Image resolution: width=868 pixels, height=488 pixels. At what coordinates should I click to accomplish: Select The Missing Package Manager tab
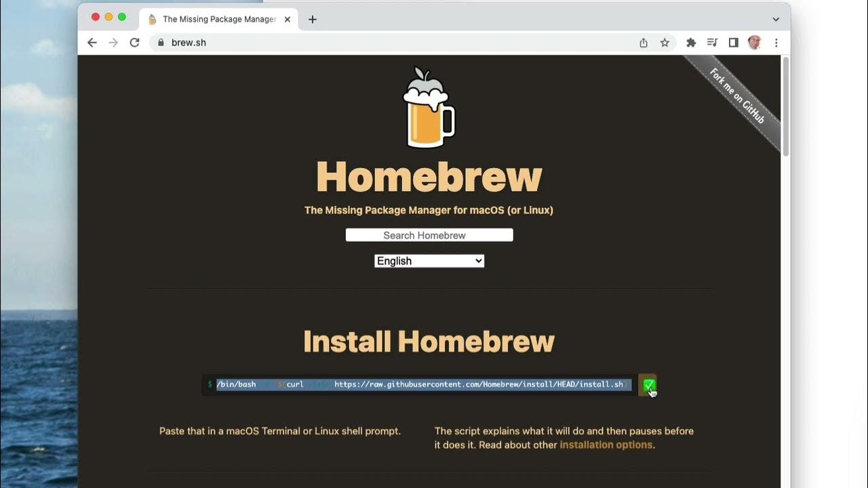pos(218,19)
